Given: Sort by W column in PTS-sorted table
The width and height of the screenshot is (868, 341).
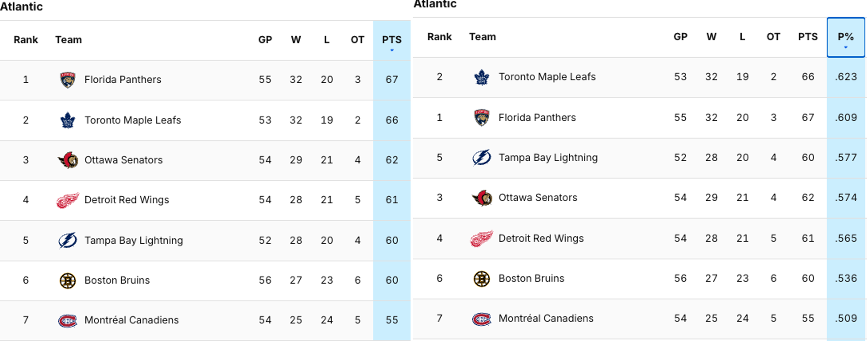Looking at the screenshot, I should [x=296, y=40].
